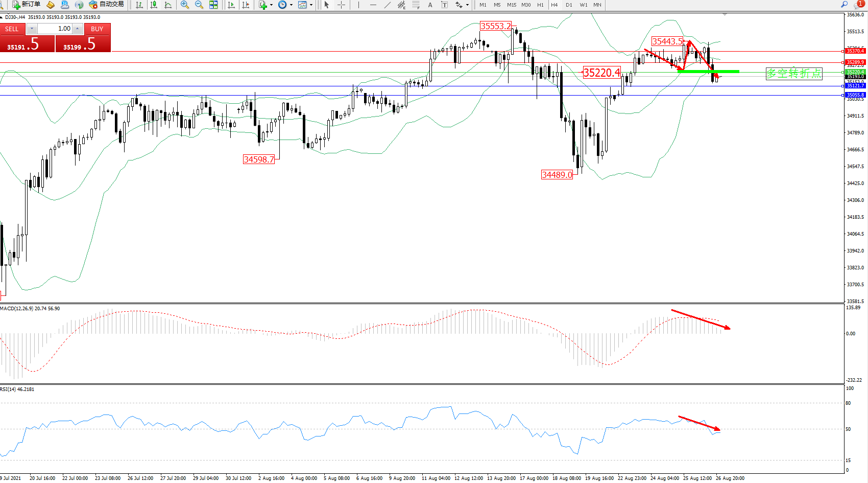This screenshot has height=483, width=868.
Task: Click the lot volume field showing 1.00
Action: coord(55,29)
